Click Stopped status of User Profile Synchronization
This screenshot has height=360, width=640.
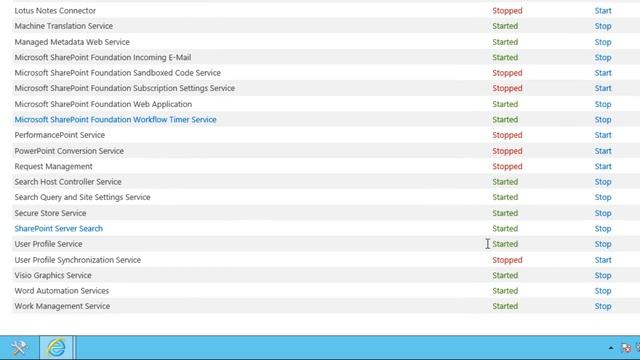[x=507, y=260]
